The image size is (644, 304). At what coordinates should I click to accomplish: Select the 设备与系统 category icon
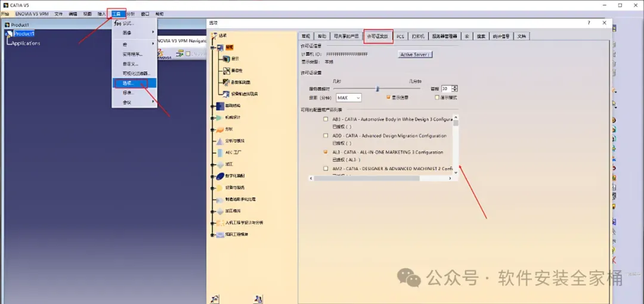coord(219,188)
